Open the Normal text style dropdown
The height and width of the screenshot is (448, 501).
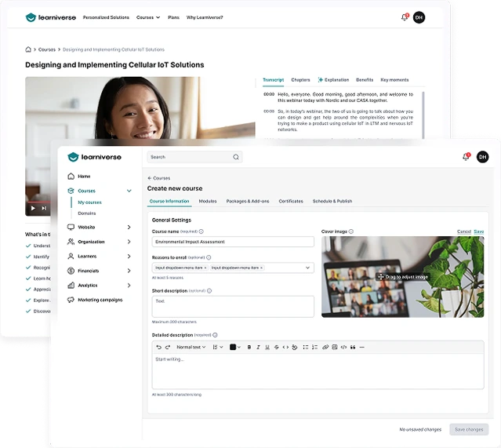point(191,347)
